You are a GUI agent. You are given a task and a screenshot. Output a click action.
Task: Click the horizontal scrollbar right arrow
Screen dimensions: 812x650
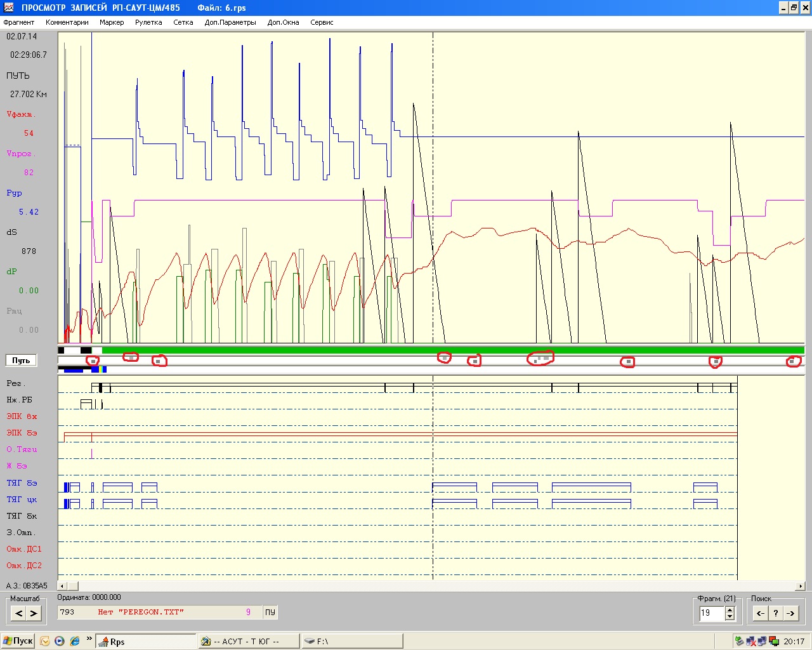point(801,586)
